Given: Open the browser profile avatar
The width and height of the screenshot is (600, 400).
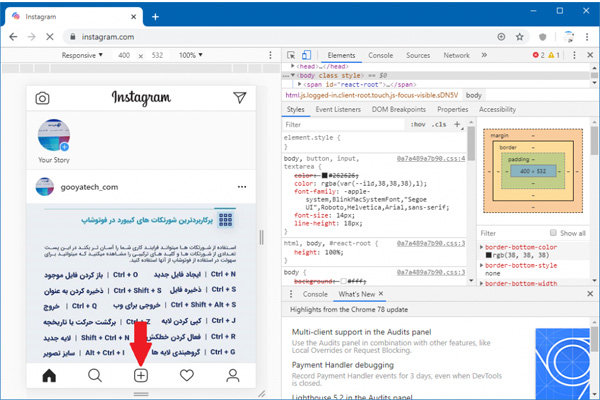Looking at the screenshot, I should (x=569, y=37).
